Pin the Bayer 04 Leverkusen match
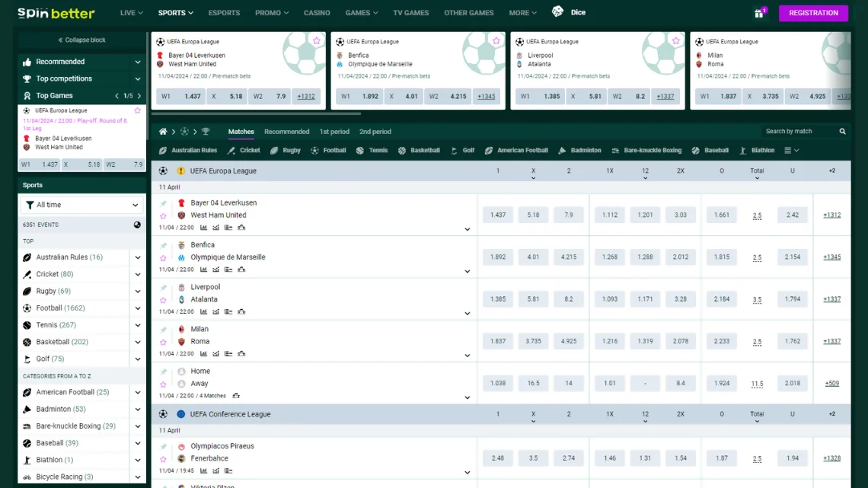The image size is (868, 488). point(163,203)
